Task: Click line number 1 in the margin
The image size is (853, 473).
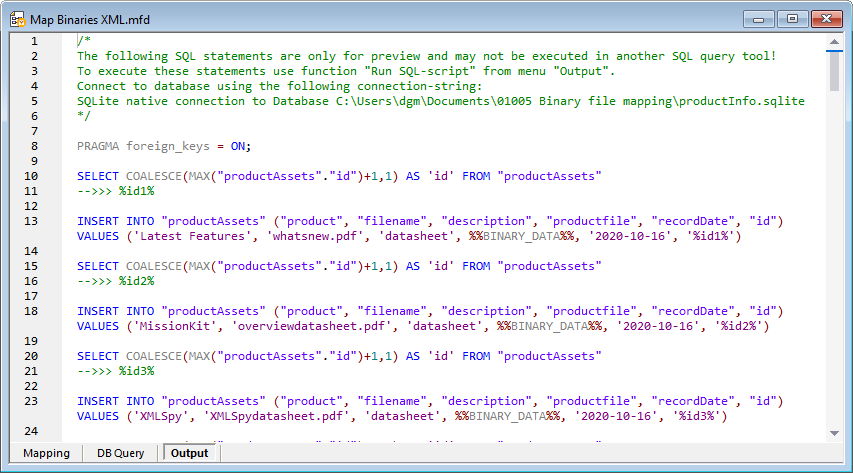Action: 34,41
